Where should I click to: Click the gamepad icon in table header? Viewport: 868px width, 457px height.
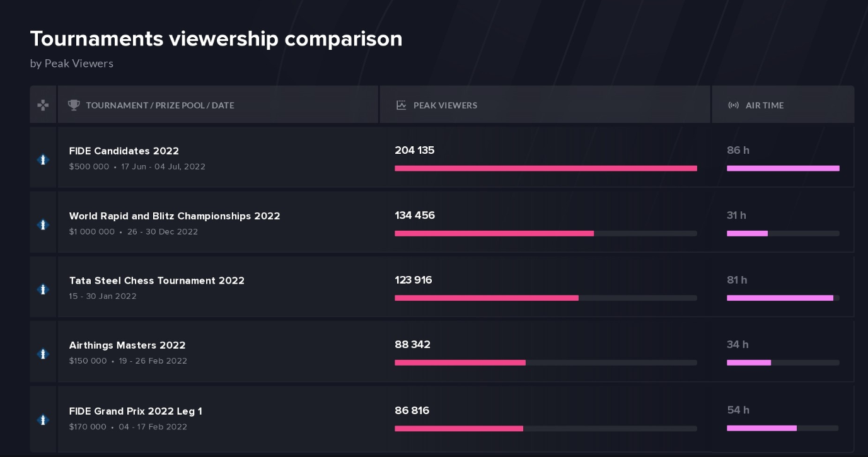pos(43,105)
